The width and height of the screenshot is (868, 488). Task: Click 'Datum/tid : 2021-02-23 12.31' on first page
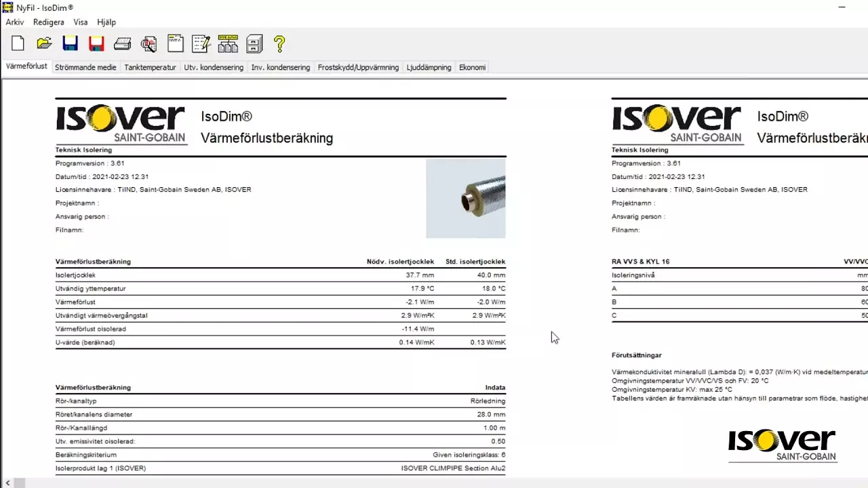click(x=102, y=177)
